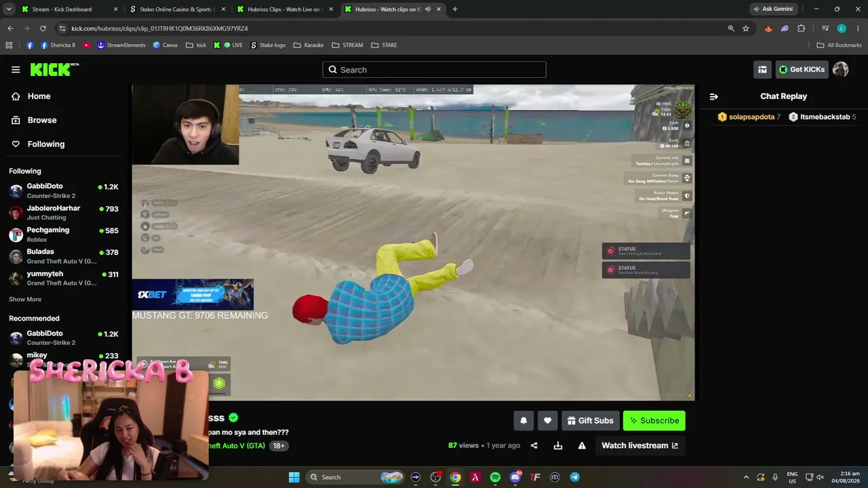Show hidden system tray icons
This screenshot has height=488, width=868.
tap(746, 477)
